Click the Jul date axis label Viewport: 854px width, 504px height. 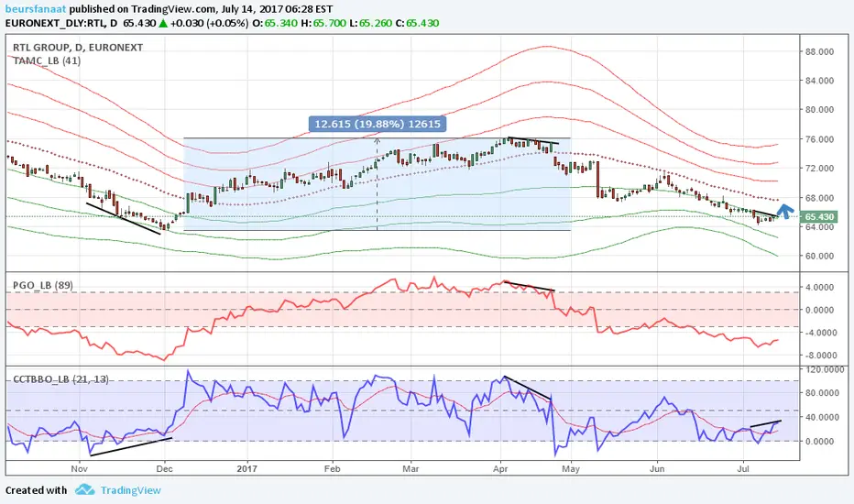coord(743,468)
